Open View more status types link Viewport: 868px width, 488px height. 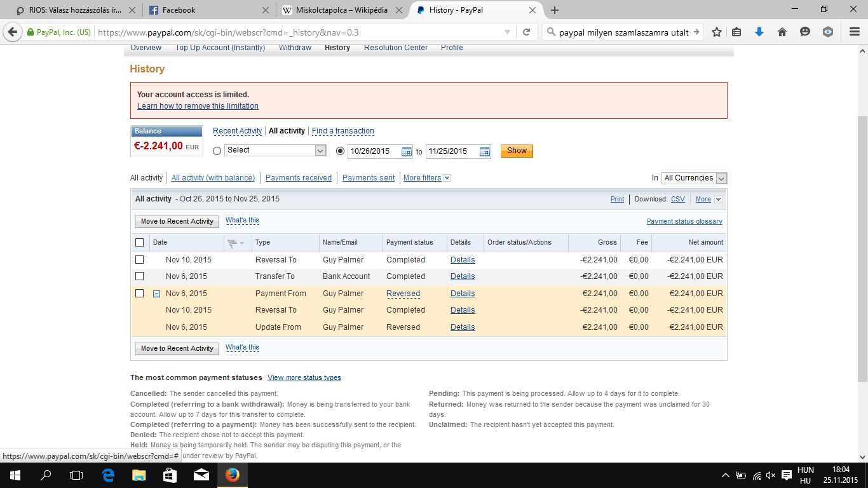[x=304, y=377]
